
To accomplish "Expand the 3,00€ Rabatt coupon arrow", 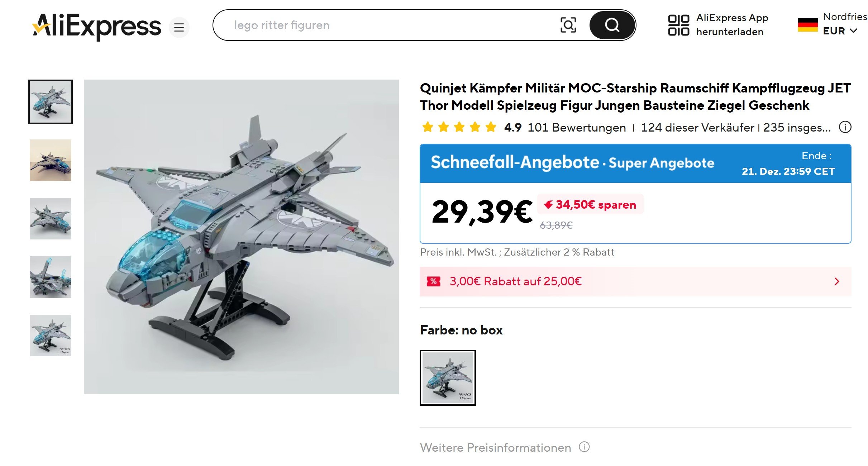I will (x=836, y=281).
